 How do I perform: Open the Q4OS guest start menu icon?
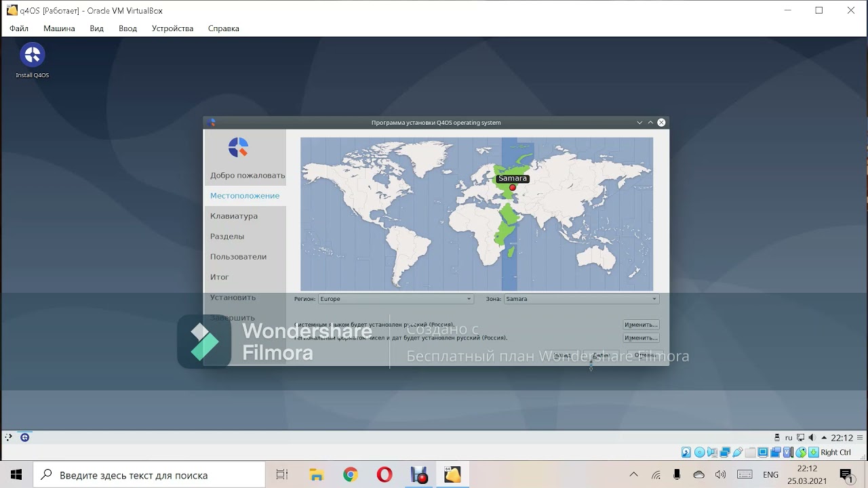click(8, 437)
